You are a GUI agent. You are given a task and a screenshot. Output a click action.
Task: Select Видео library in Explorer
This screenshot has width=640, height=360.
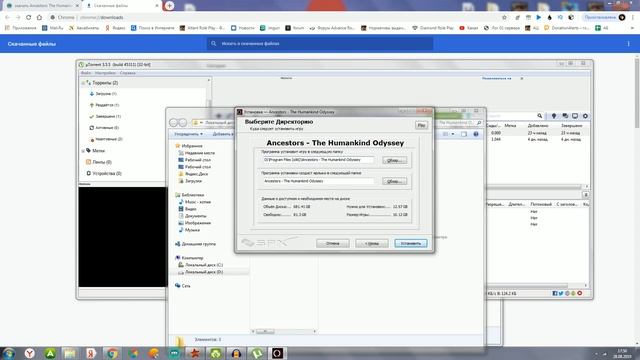point(187,209)
